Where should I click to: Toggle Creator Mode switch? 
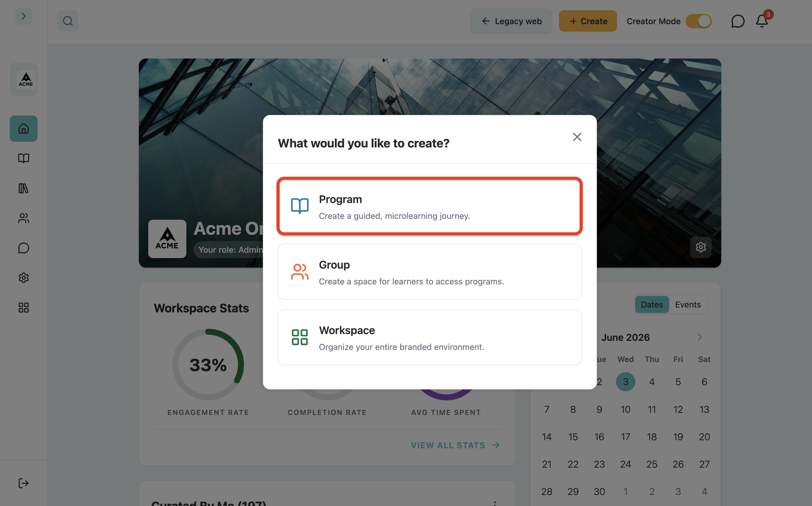(x=699, y=21)
